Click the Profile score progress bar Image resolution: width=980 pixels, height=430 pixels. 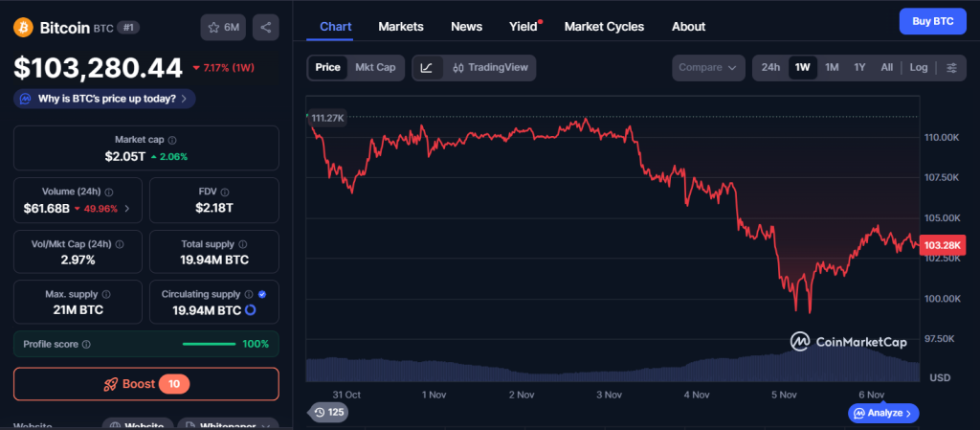pyautogui.click(x=209, y=344)
